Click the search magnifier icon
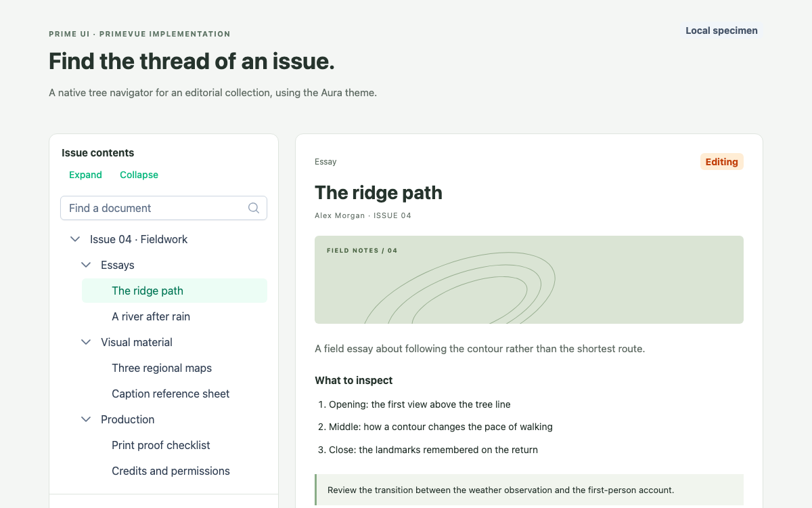The height and width of the screenshot is (508, 812). point(254,208)
